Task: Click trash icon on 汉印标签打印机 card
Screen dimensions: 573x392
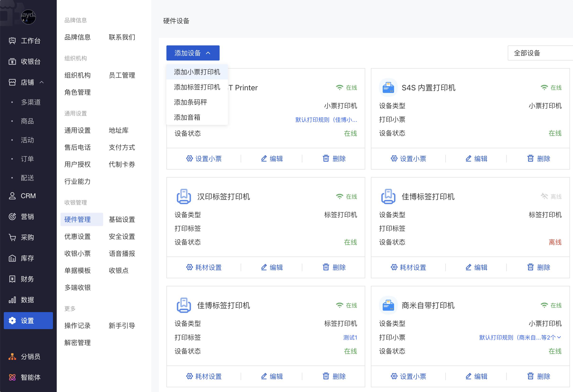Action: click(326, 267)
